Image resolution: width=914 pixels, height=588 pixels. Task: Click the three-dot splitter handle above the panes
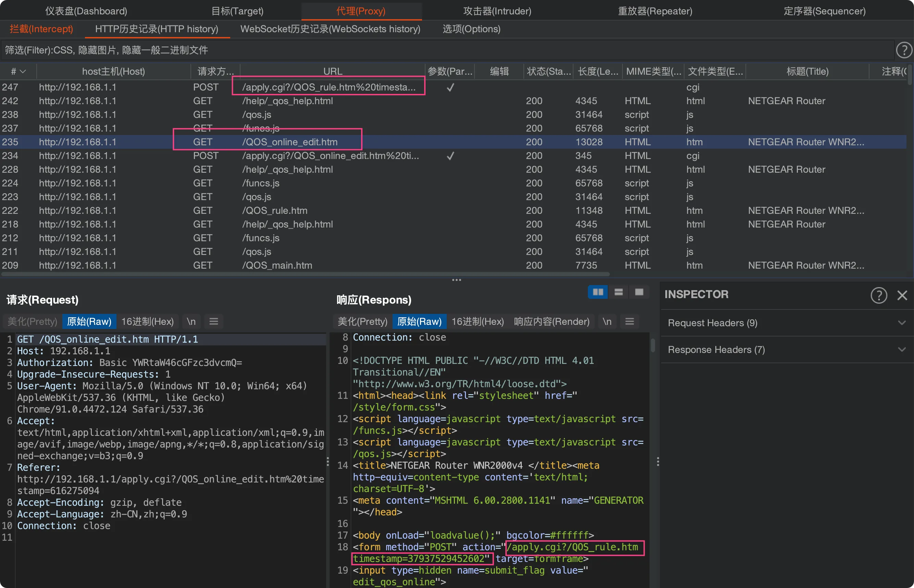457,280
